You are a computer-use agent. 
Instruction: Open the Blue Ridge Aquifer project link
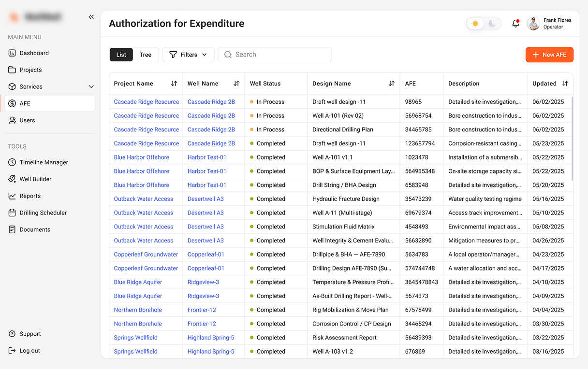coord(138,282)
